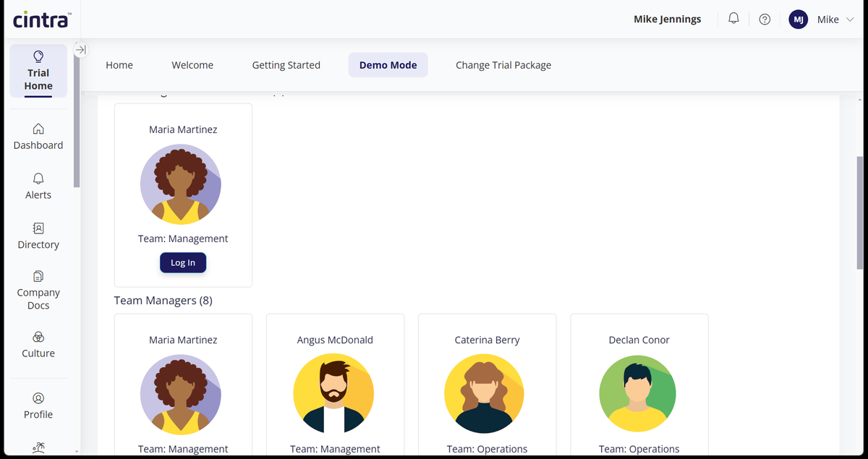Open the Profile sidebar icon
This screenshot has width=868, height=459.
coord(38,406)
